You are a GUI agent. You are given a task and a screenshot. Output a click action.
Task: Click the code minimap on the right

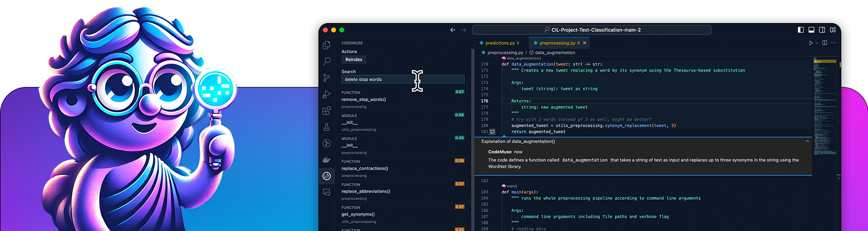[x=825, y=105]
